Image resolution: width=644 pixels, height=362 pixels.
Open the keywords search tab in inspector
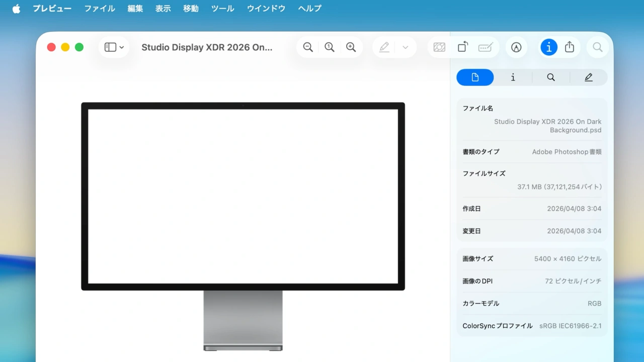tap(550, 77)
